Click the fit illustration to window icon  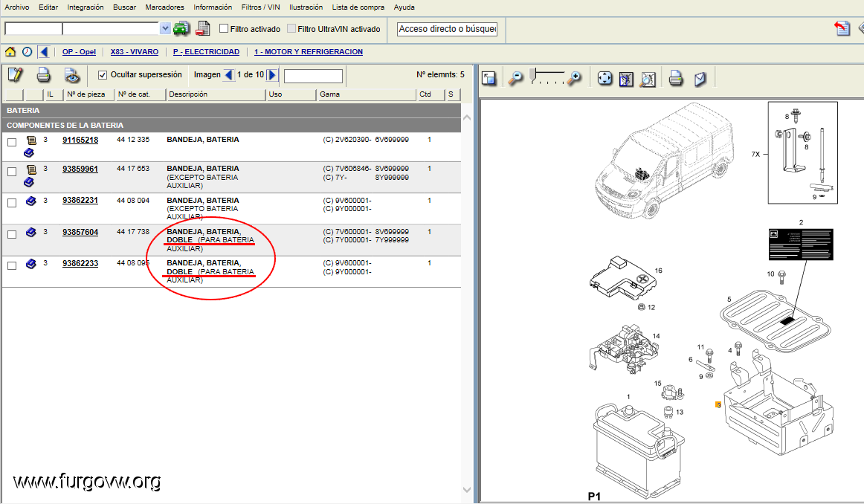[x=626, y=79]
